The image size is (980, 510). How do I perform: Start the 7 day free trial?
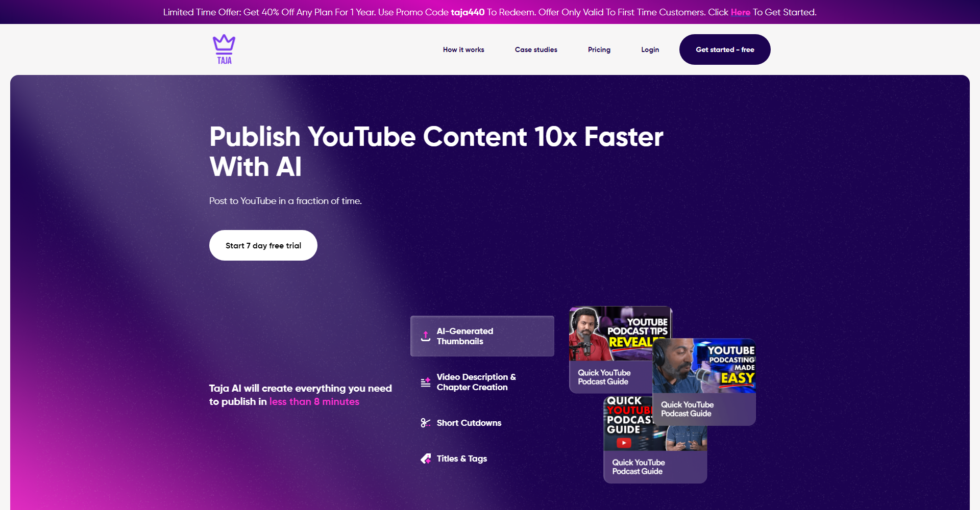pos(263,245)
